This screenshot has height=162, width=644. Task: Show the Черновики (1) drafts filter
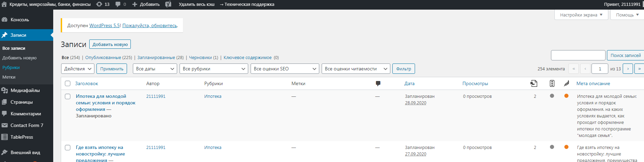(203, 58)
